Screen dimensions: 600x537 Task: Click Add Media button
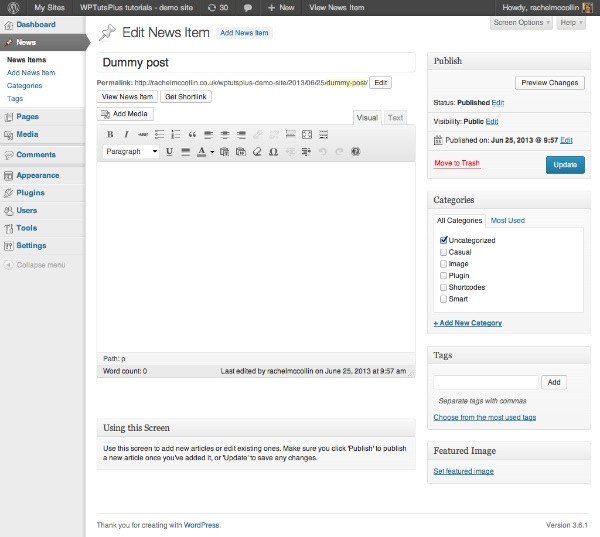tap(125, 114)
